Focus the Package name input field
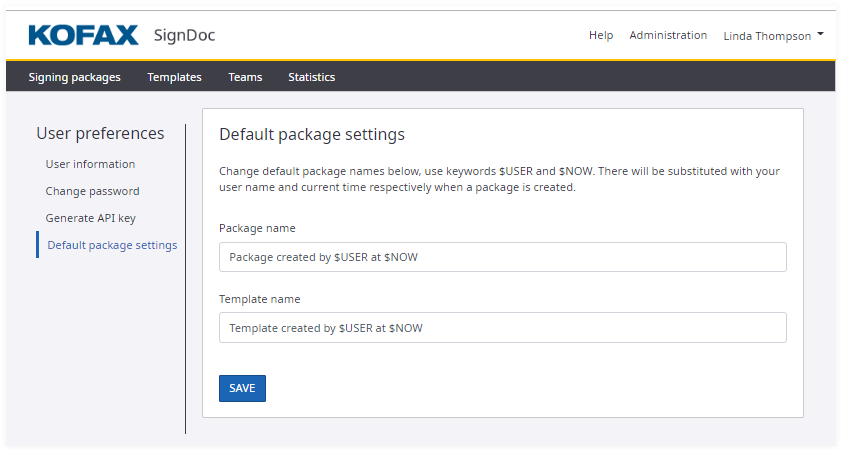 502,257
